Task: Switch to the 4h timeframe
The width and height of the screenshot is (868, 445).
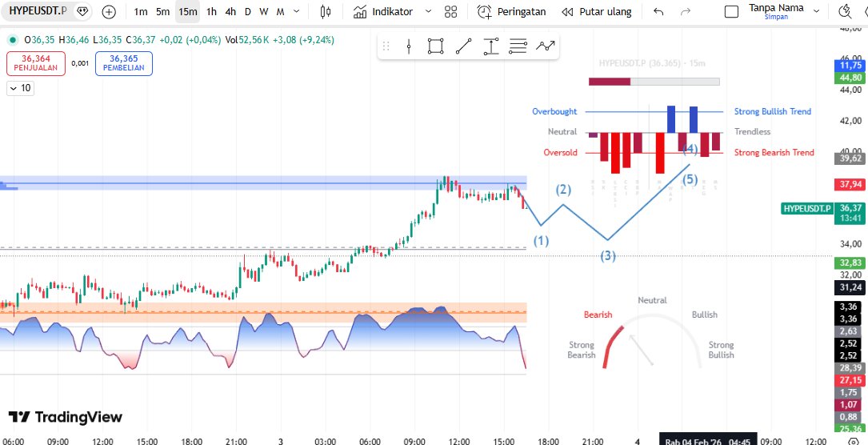Action: click(x=230, y=12)
